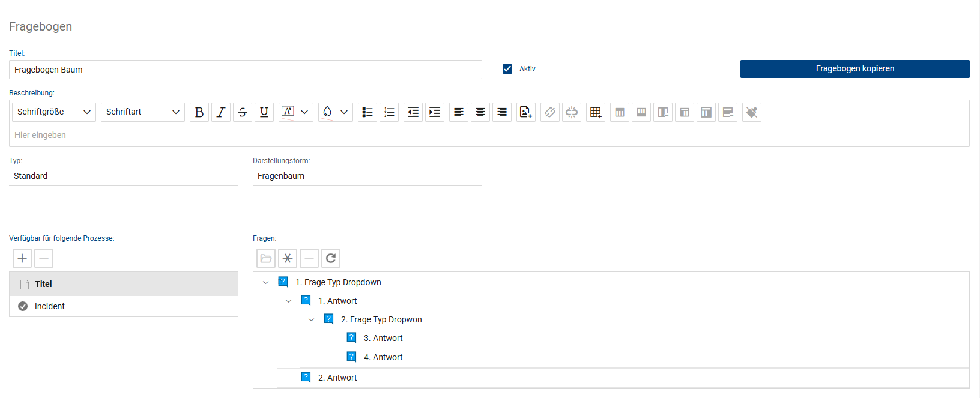Collapse the 1. Frage Typ Dropdown node
The image size is (980, 398).
tap(266, 282)
